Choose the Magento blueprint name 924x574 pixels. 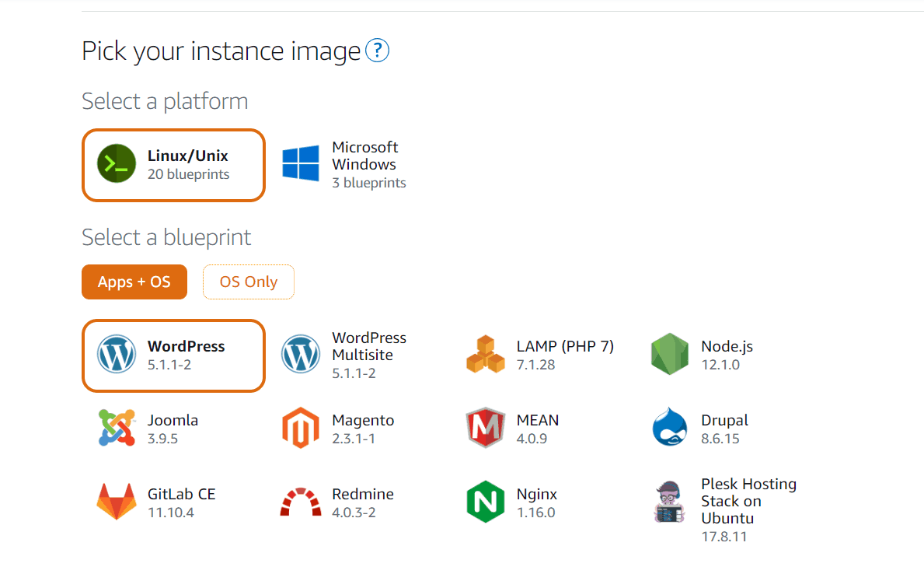point(363,421)
